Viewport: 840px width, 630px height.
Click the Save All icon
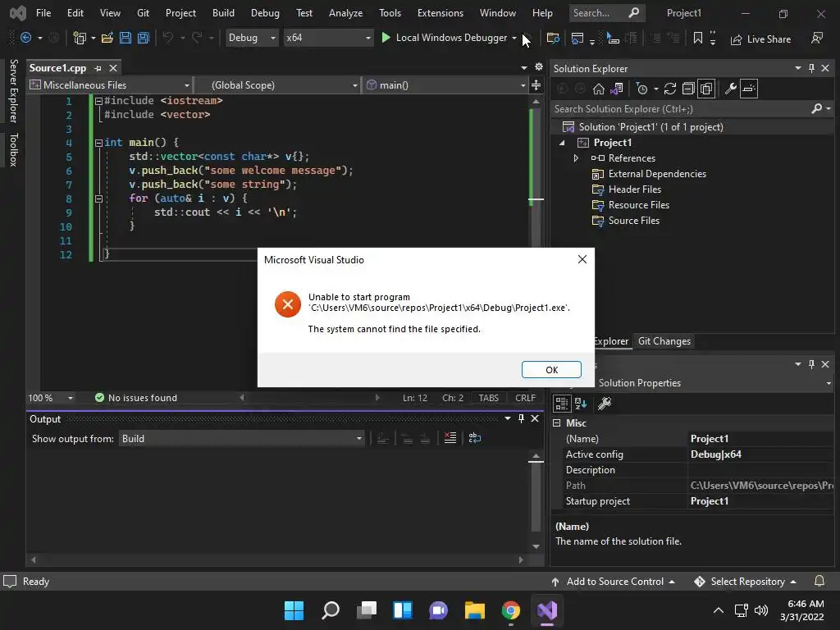click(x=143, y=38)
